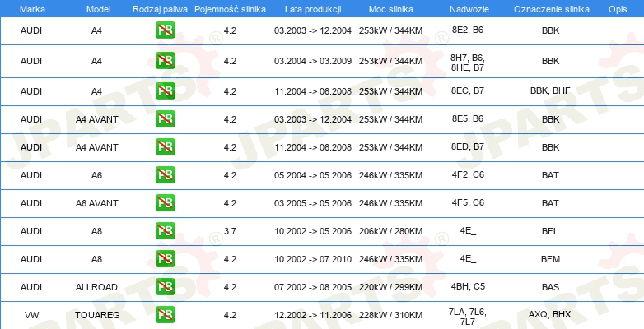Click the fuel icon in the 4F2, C6 row
The height and width of the screenshot is (329, 644).
[x=165, y=175]
